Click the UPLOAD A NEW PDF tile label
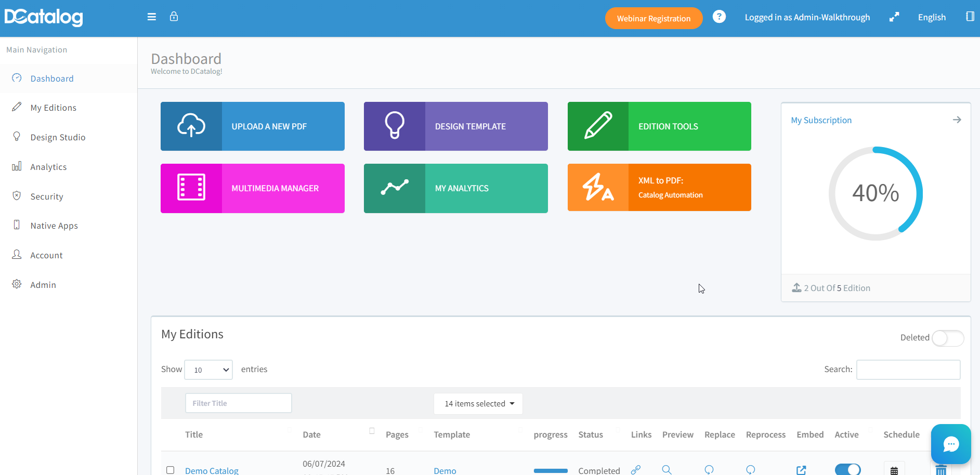 269,126
